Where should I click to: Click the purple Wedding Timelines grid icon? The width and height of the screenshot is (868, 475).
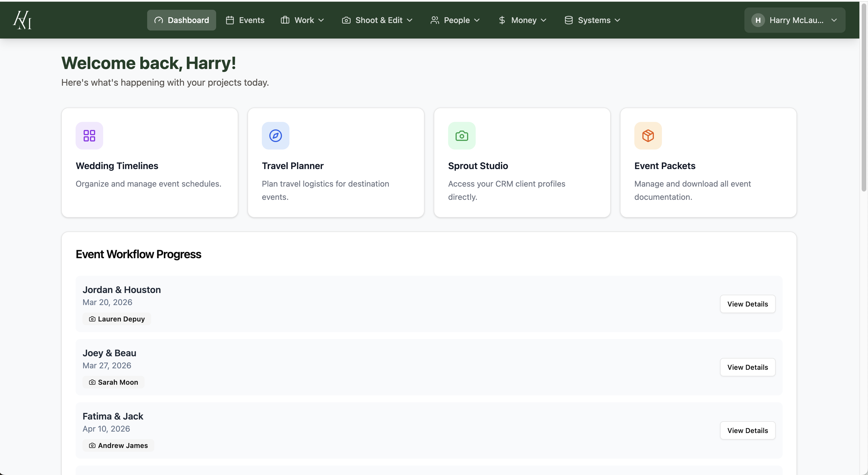[89, 135]
